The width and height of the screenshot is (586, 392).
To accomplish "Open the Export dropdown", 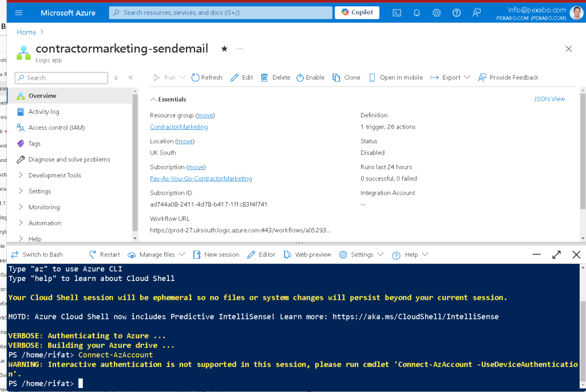I will point(450,77).
